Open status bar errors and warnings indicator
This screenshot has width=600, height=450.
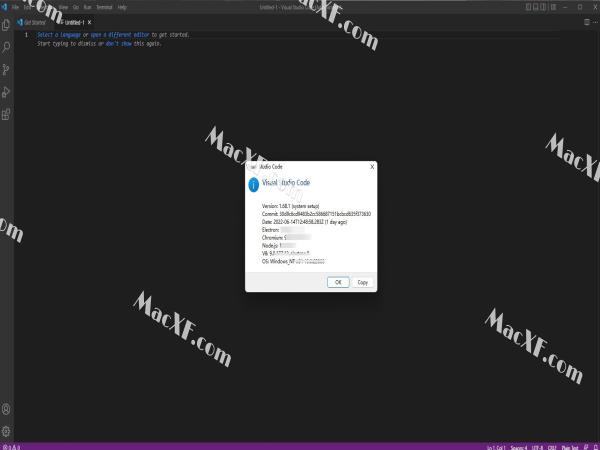[11, 447]
